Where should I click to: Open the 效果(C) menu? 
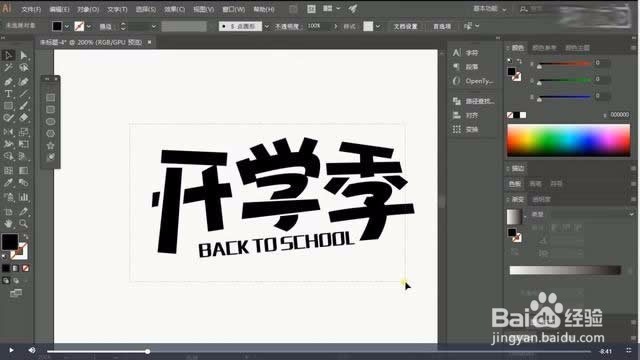pyautogui.click(x=174, y=9)
